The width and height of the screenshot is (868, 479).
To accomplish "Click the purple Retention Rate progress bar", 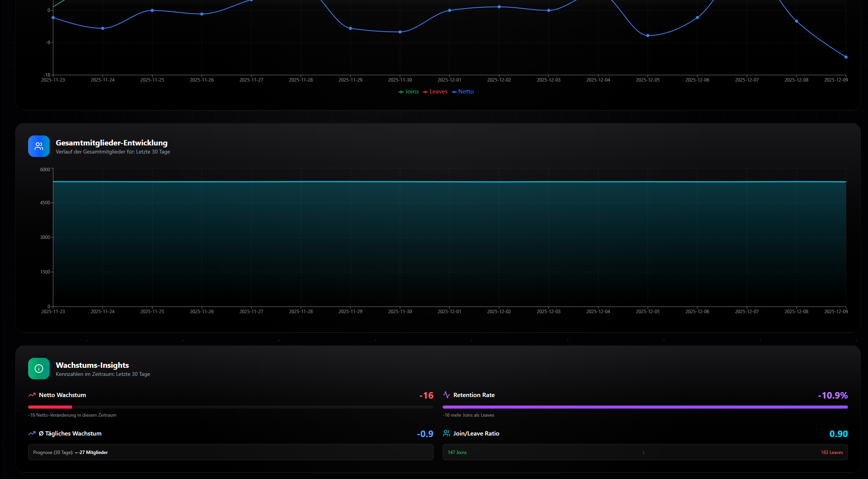I will coord(645,407).
